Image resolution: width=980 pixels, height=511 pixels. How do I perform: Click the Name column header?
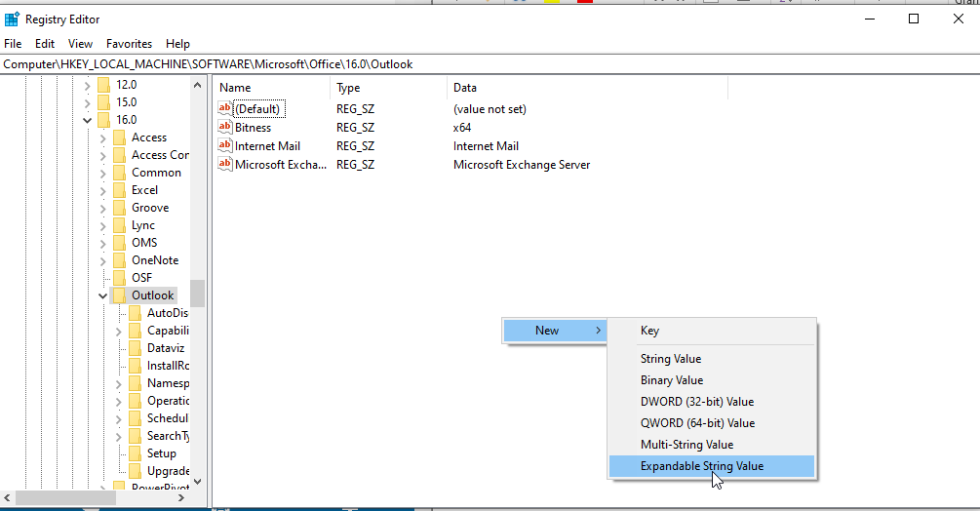pyautogui.click(x=271, y=88)
